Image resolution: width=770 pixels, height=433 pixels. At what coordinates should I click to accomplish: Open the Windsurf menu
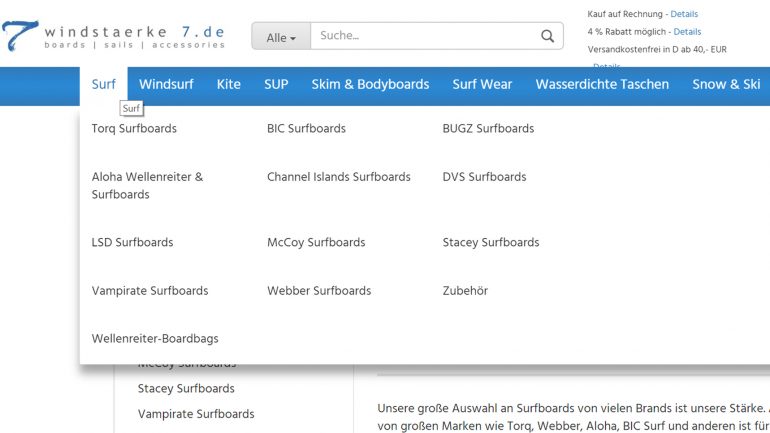point(166,84)
